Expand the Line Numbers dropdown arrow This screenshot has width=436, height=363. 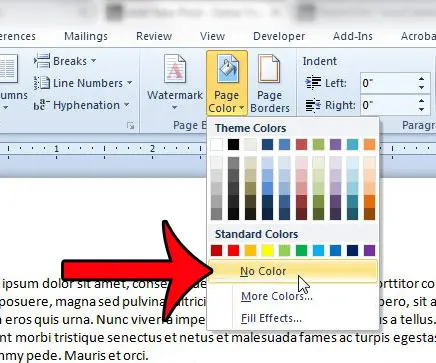(x=129, y=83)
